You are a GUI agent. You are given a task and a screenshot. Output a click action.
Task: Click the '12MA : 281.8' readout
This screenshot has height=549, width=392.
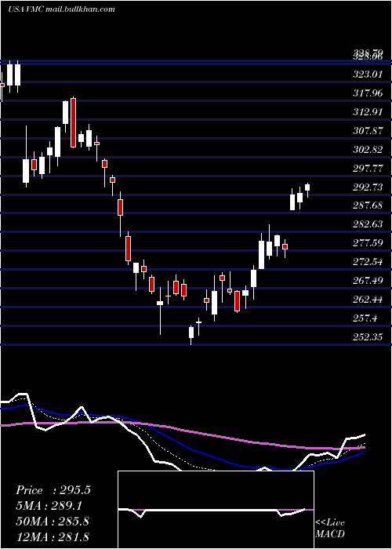click(53, 536)
